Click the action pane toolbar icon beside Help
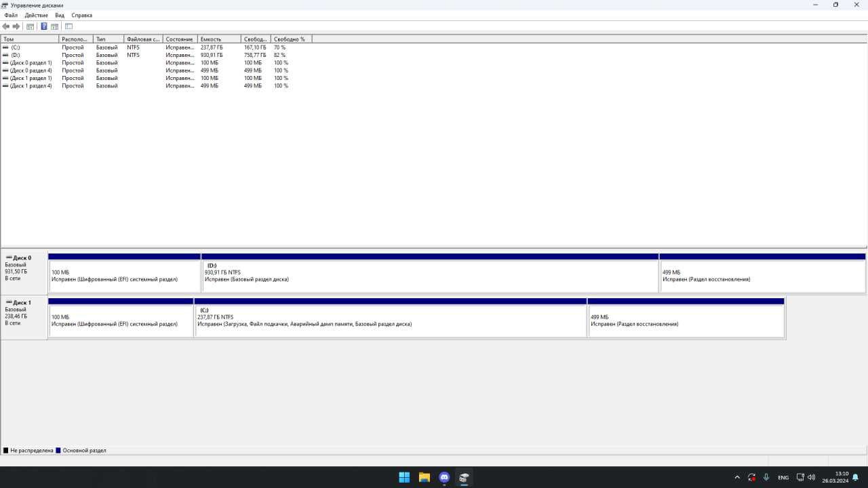This screenshot has width=868, height=488. pyautogui.click(x=54, y=26)
